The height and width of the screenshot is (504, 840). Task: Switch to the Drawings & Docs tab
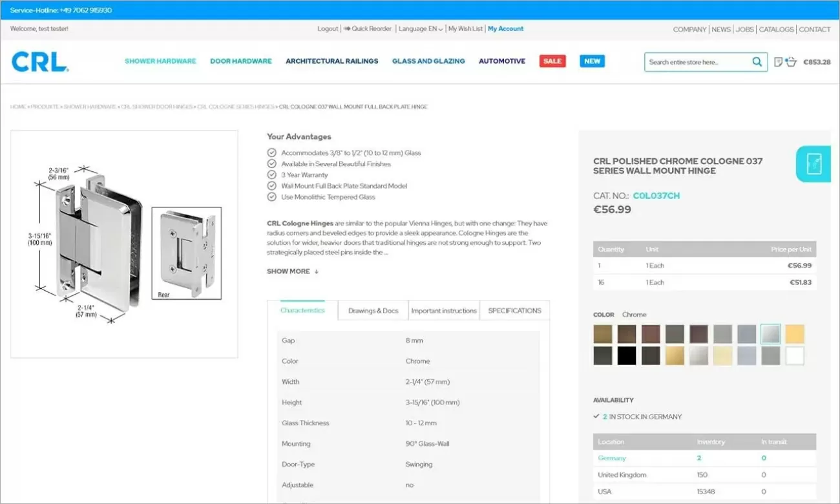(372, 310)
